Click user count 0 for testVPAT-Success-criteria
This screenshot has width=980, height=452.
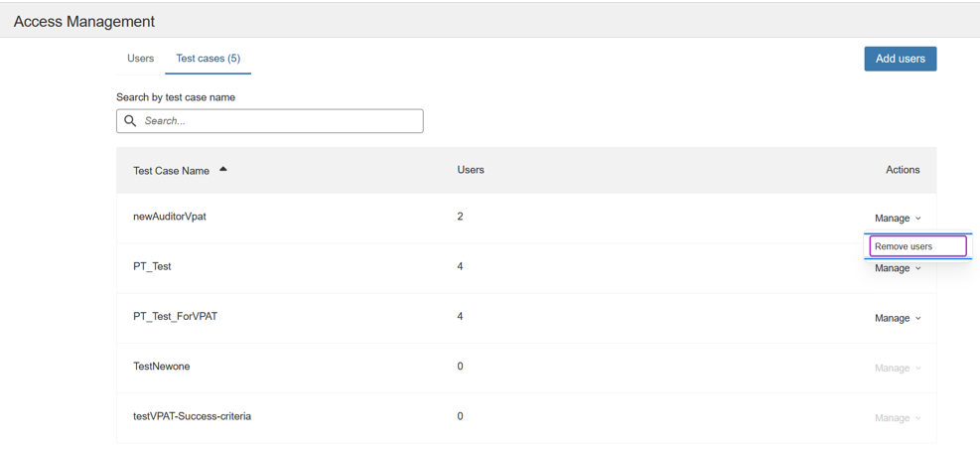pos(460,415)
